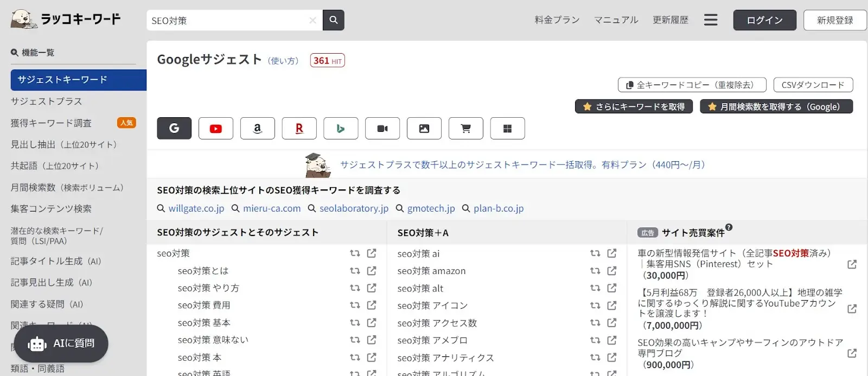Open the AIに質問 chat button
Screen dimensions: 868x376
point(61,343)
